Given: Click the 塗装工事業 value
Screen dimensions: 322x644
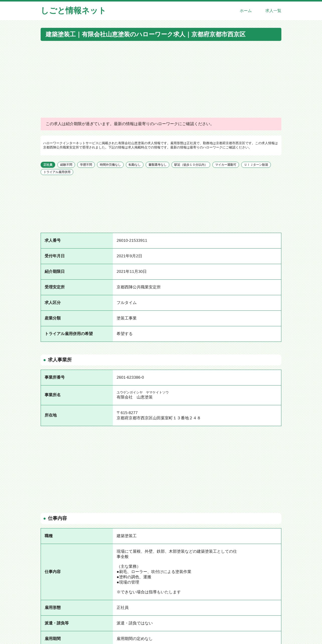Looking at the screenshot, I should pyautogui.click(x=127, y=318).
